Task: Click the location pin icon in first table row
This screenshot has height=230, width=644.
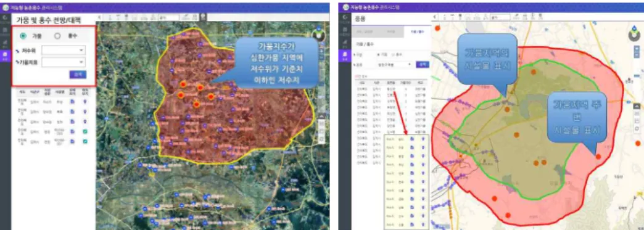Action: 85,101
